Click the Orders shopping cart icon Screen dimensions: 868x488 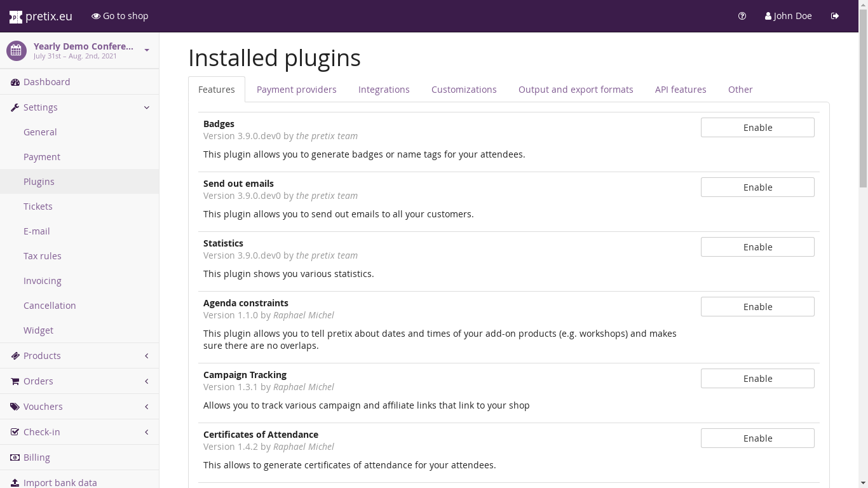tap(15, 381)
